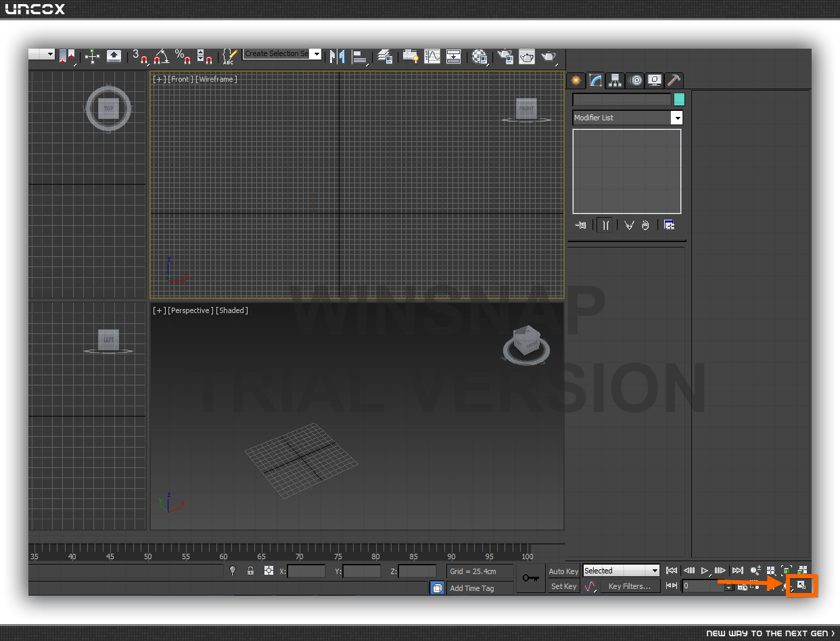Go to End playback button
The width and height of the screenshot is (840, 641).
click(x=738, y=571)
